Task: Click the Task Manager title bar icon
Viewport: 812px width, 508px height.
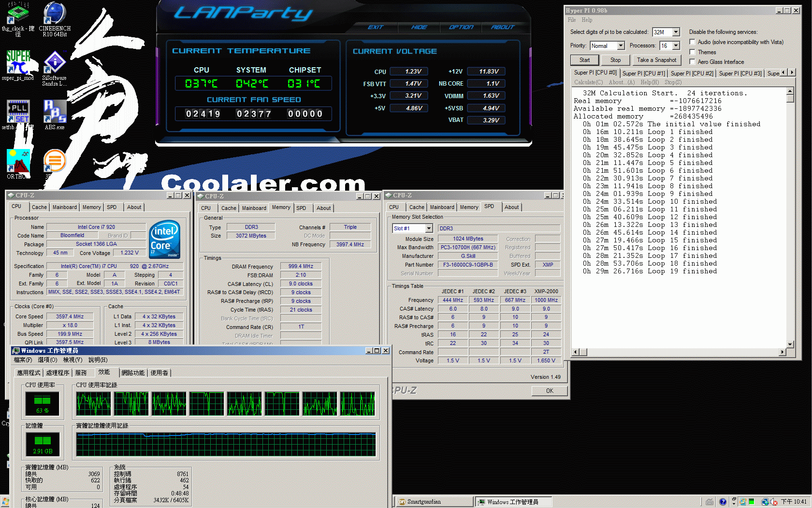Action: (16, 351)
